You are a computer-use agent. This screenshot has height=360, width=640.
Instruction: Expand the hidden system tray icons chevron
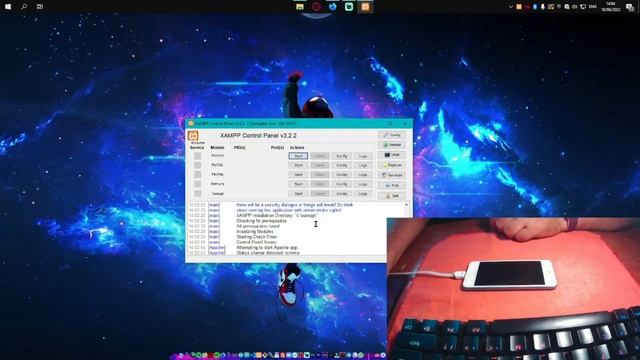click(510, 7)
